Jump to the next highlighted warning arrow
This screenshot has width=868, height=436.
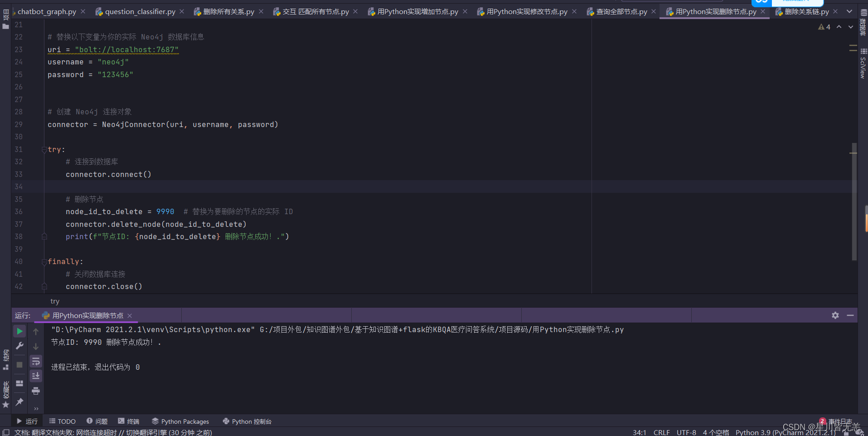pyautogui.click(x=851, y=27)
